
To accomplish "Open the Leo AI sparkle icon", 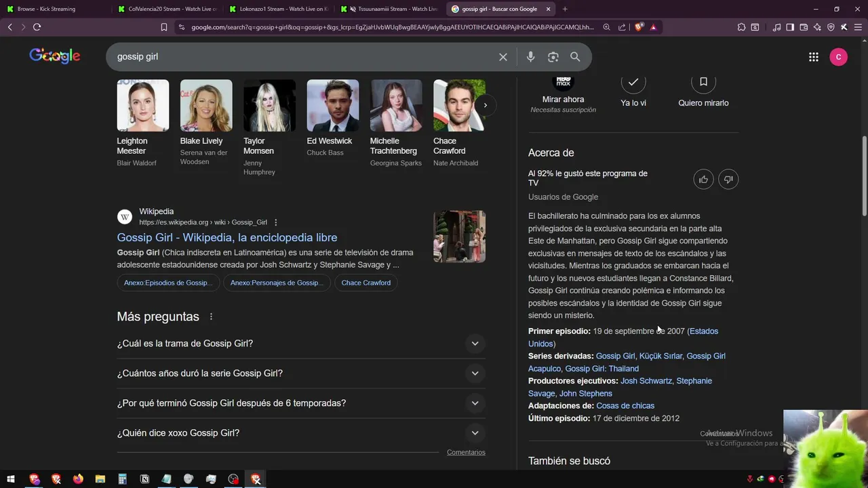I will pos(817,27).
